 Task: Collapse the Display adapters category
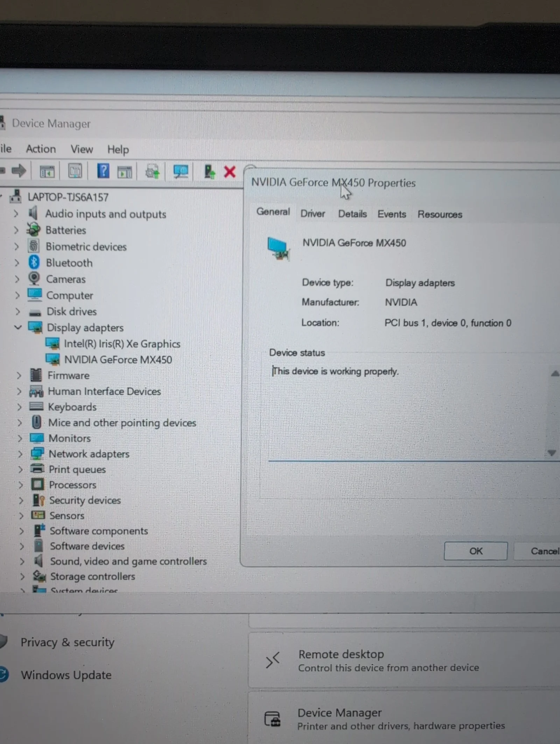coord(18,327)
